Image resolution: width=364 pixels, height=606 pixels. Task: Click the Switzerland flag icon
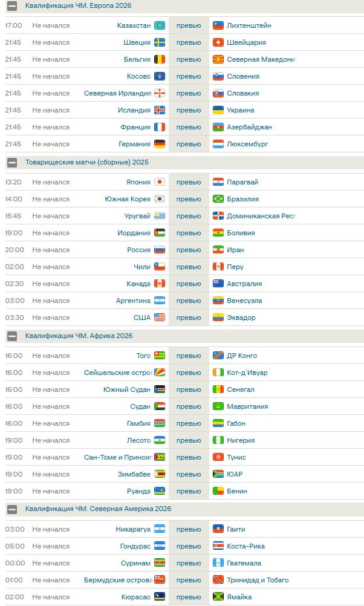point(218,42)
